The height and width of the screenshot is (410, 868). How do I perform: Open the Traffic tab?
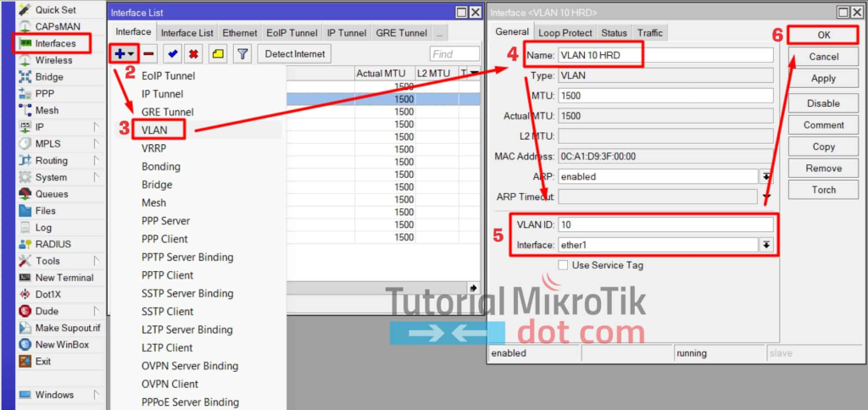(650, 33)
